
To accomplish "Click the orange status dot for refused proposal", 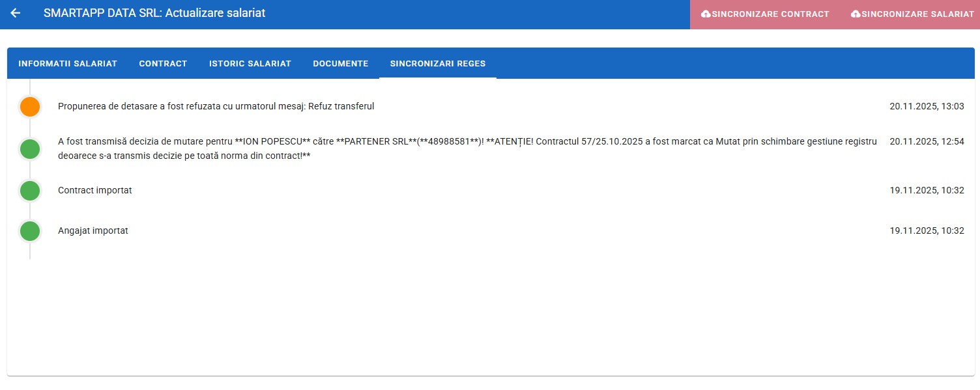I will [x=30, y=107].
